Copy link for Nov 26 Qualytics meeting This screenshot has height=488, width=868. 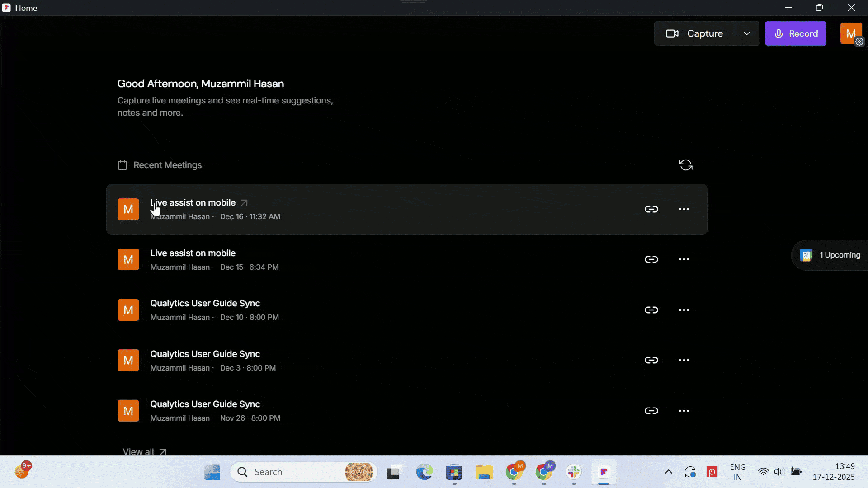651,411
